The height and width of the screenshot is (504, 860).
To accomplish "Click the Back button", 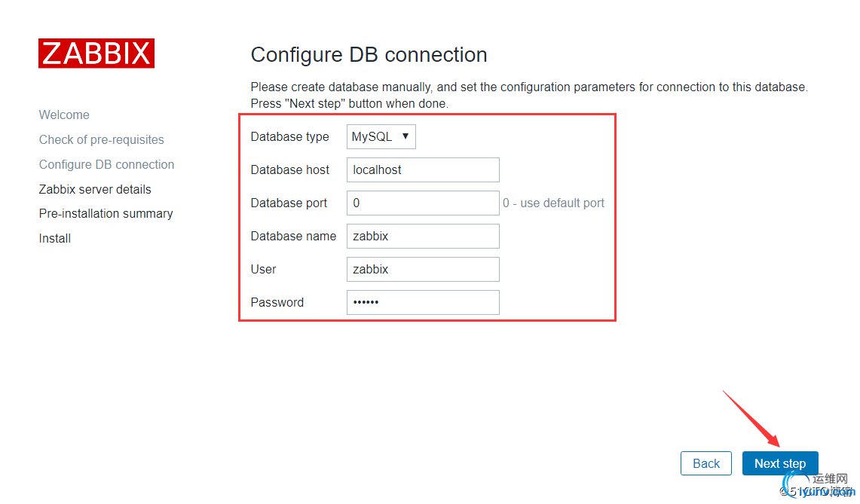I will [x=706, y=463].
